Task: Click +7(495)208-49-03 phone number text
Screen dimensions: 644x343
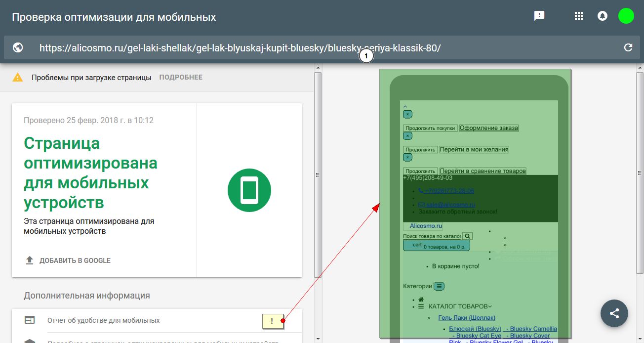Action: [x=428, y=178]
